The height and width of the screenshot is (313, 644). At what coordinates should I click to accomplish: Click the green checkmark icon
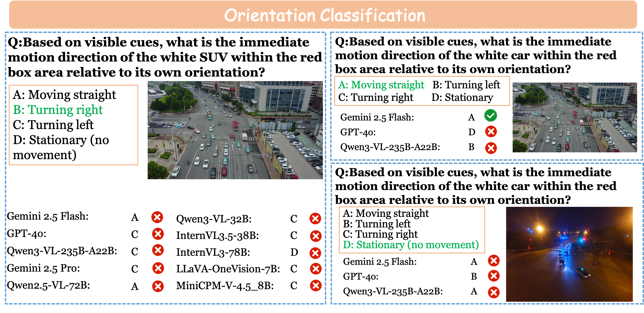coord(490,115)
